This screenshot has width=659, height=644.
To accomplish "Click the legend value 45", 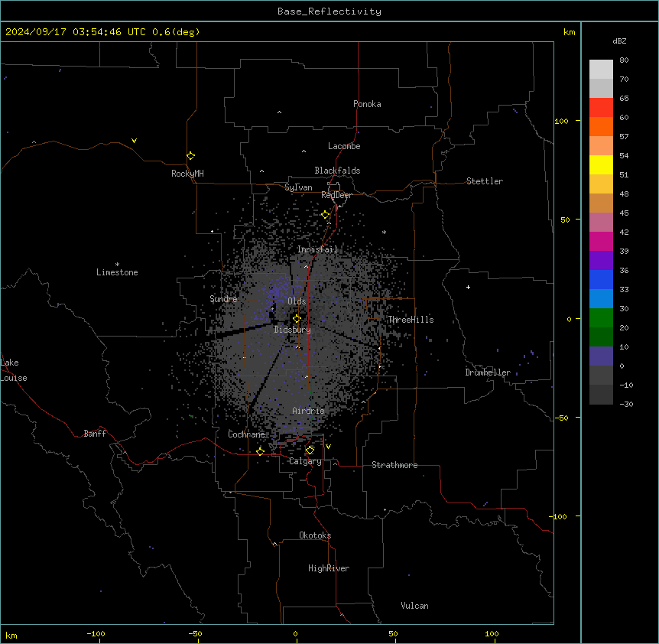I will [624, 213].
